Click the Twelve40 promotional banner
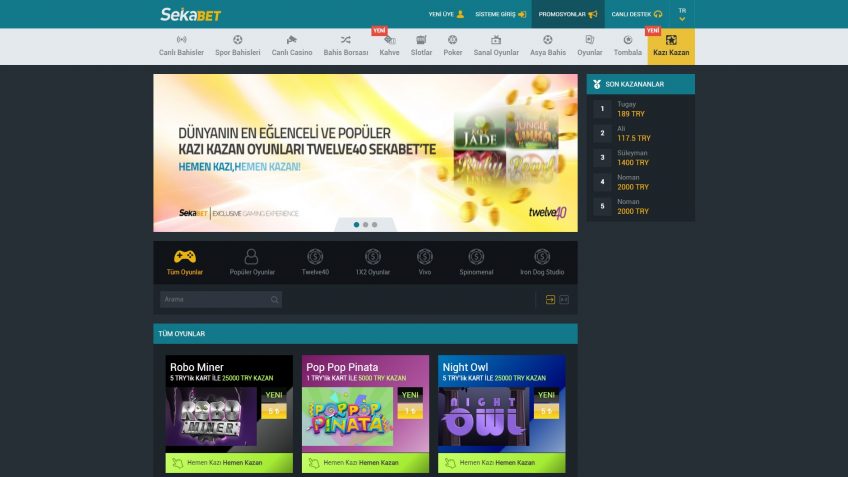Screen dimensions: 848x477 (x=365, y=153)
